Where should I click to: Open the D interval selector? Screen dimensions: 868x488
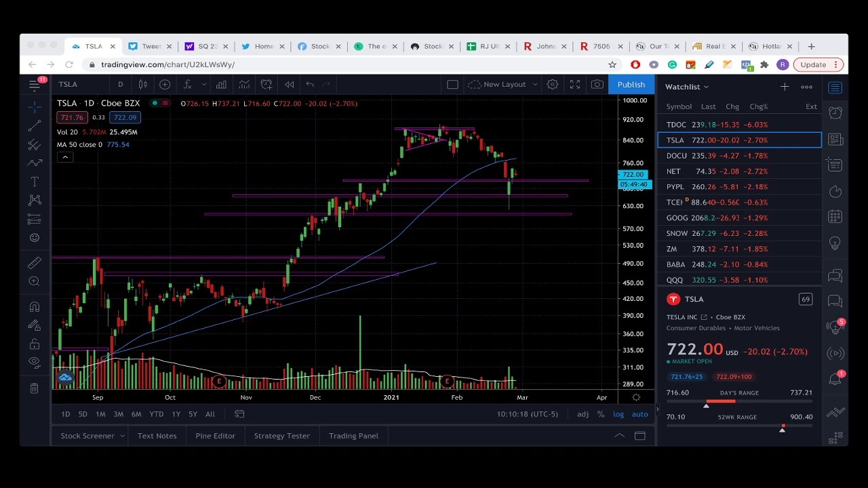tap(120, 84)
